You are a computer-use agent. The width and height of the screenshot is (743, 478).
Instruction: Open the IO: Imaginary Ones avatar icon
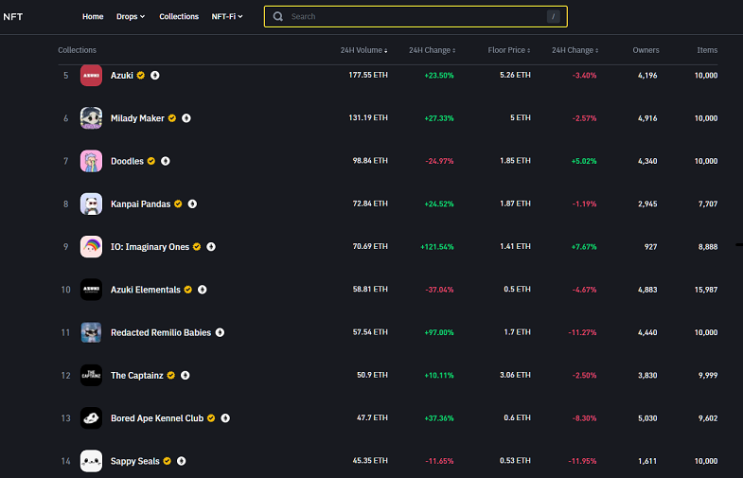[x=91, y=247]
